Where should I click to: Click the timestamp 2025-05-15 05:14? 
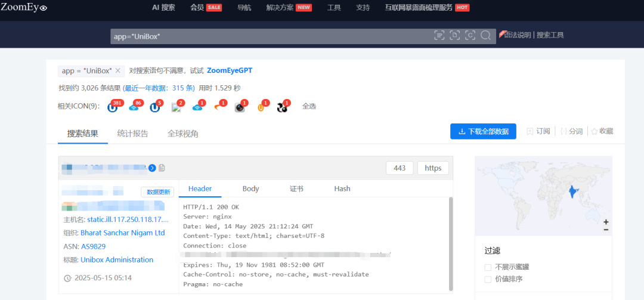click(x=103, y=278)
